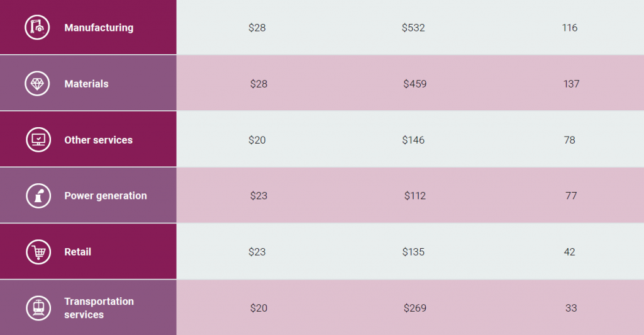The image size is (644, 335).
Task: Select the Power generation label
Action: click(x=106, y=196)
